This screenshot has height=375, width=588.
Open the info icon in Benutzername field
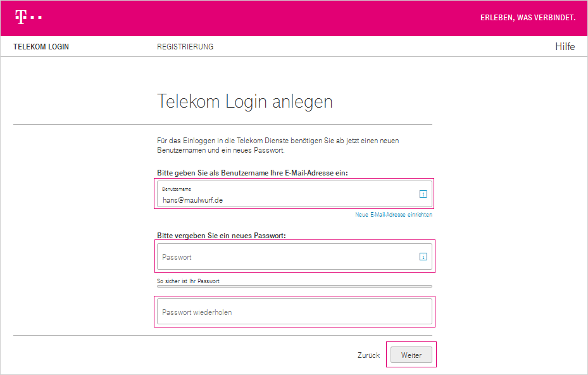(423, 194)
